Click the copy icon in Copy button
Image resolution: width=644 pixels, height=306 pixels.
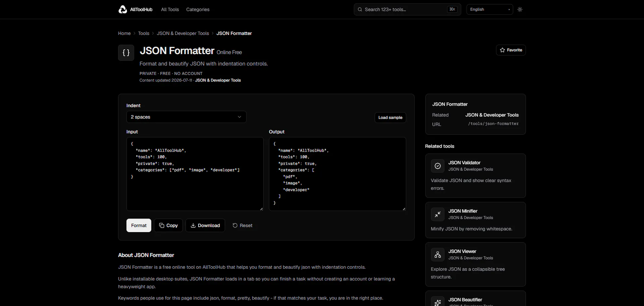(x=162, y=225)
